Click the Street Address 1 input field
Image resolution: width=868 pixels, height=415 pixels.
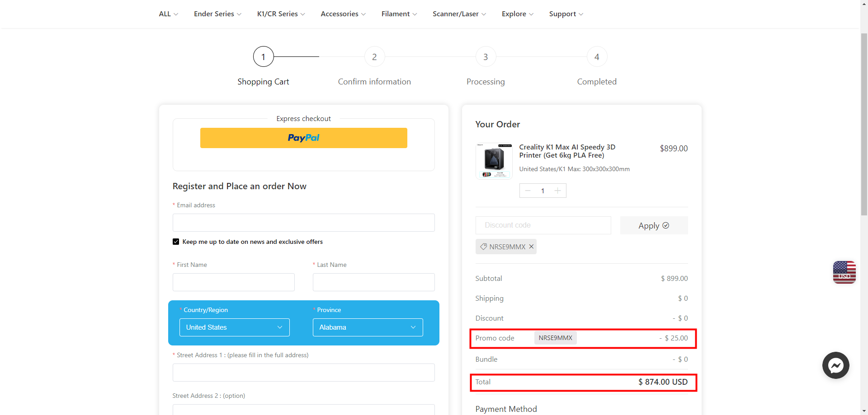[x=303, y=373]
